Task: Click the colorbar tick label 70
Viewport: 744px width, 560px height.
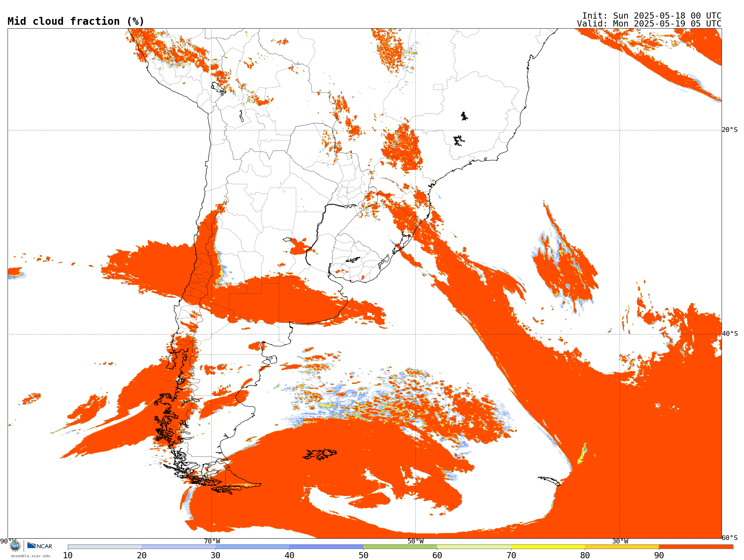Action: tap(511, 556)
